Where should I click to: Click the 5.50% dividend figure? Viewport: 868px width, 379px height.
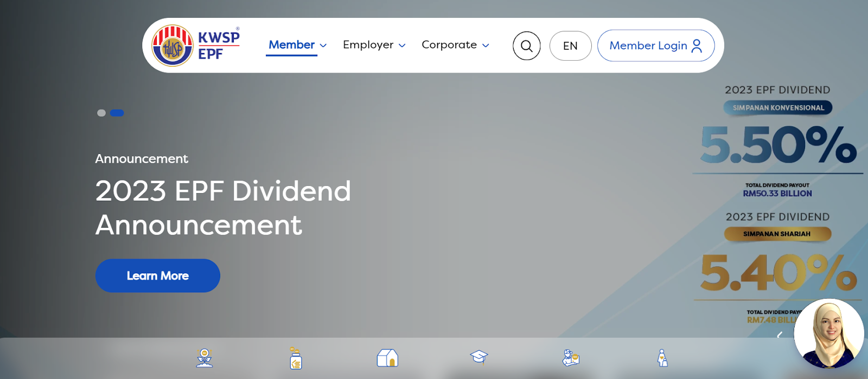click(778, 145)
